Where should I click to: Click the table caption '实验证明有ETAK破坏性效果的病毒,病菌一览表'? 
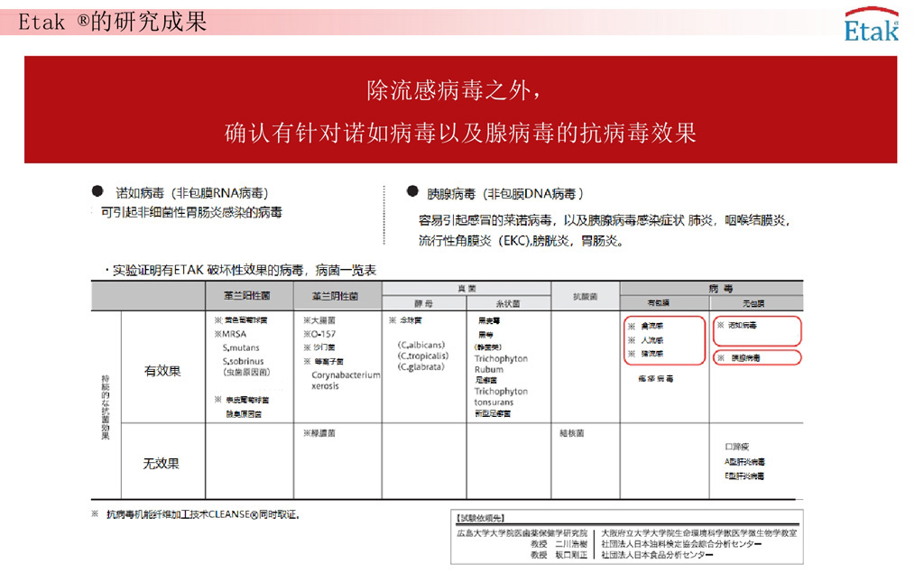click(244, 270)
